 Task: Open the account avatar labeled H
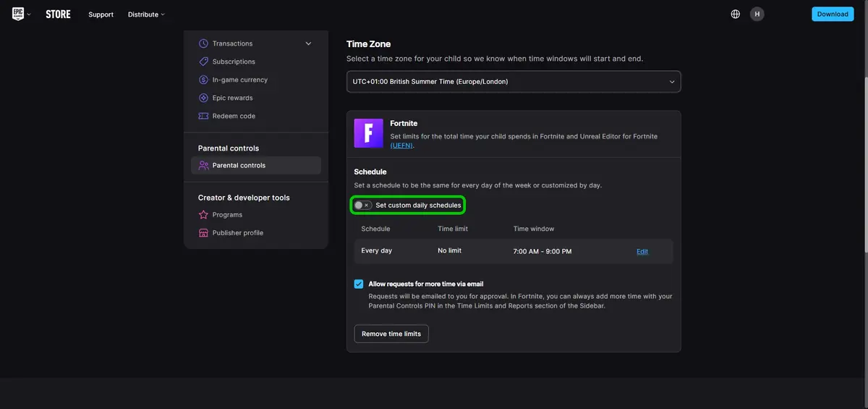tap(757, 14)
